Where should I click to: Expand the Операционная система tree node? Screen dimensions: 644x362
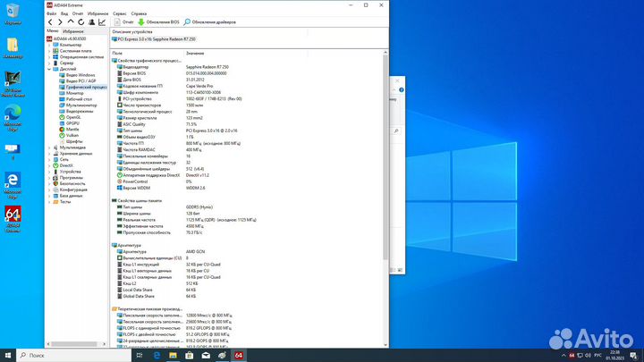pos(49,57)
